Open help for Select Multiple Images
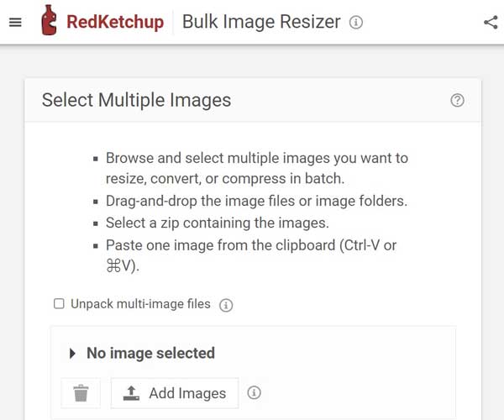 pyautogui.click(x=457, y=100)
